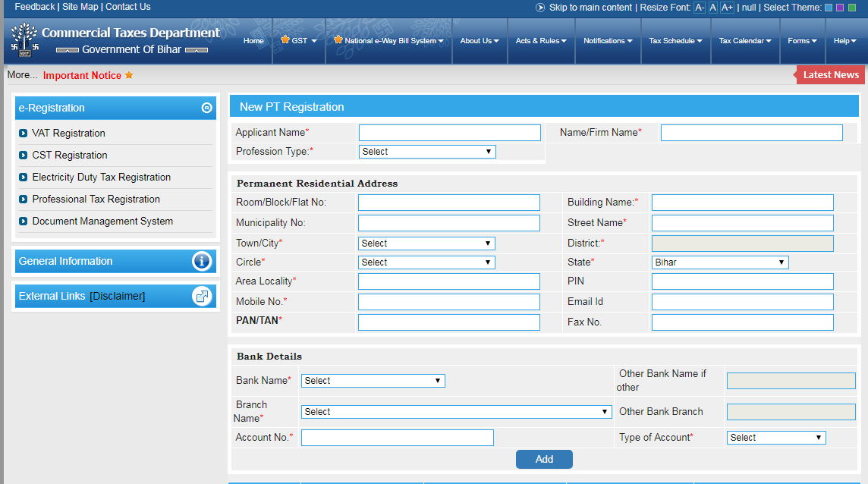Click the star icon beside Important Notice
The image size is (868, 484).
pos(127,75)
